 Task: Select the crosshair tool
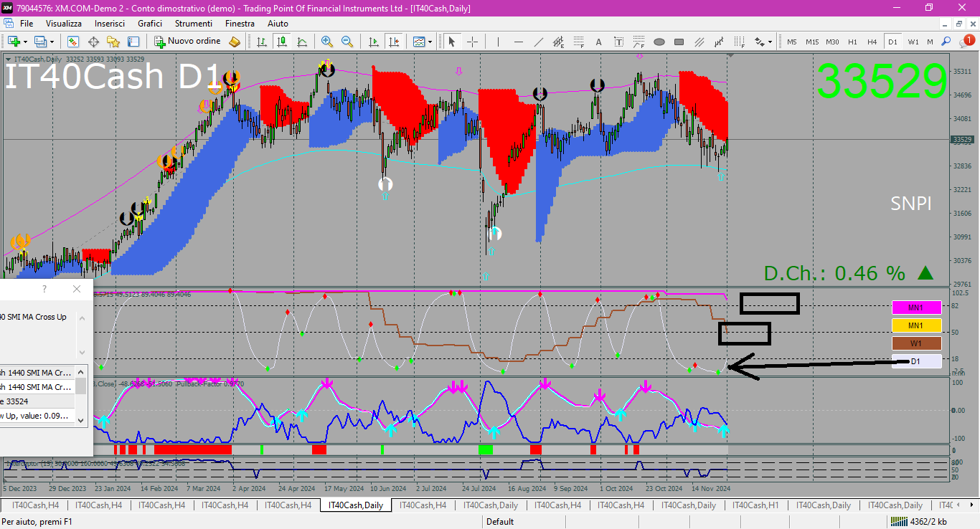pos(472,42)
